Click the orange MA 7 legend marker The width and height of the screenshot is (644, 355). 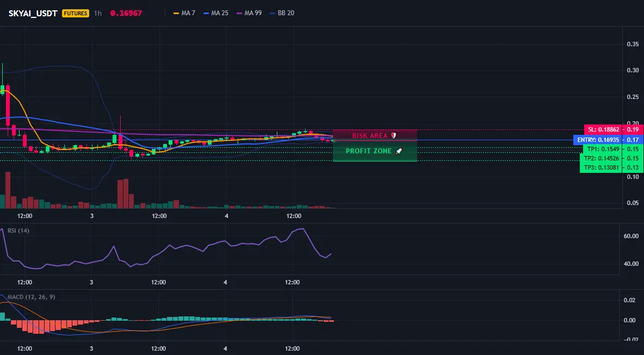176,13
